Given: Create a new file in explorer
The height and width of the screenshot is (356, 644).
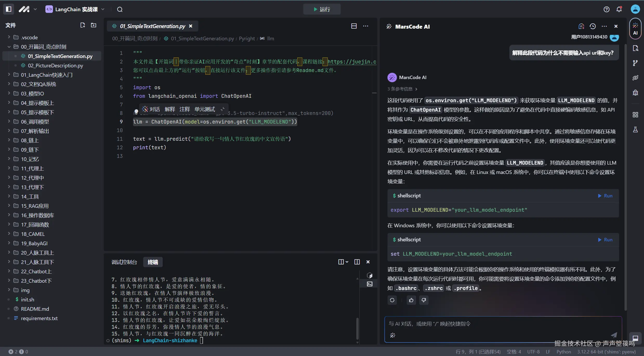Looking at the screenshot, I should 83,25.
